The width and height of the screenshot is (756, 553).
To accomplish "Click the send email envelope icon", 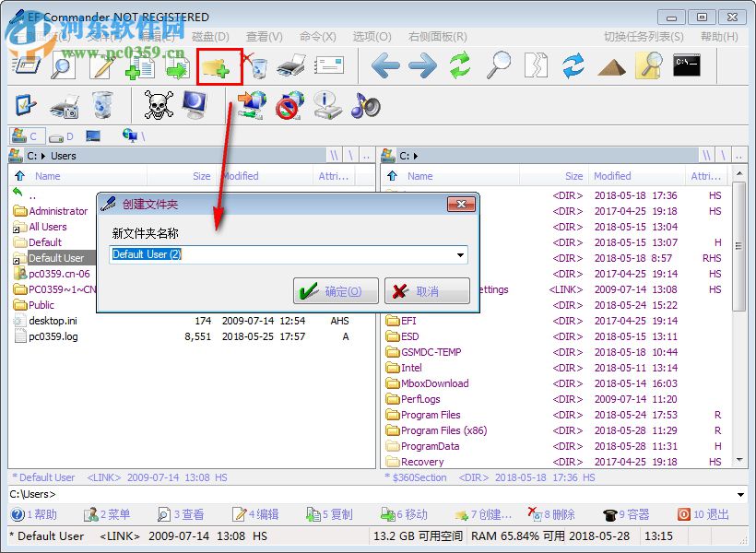I will (x=329, y=65).
